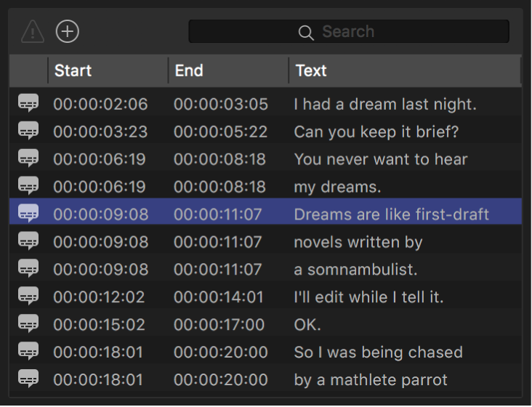Select the "novels written by" caption

[358, 242]
